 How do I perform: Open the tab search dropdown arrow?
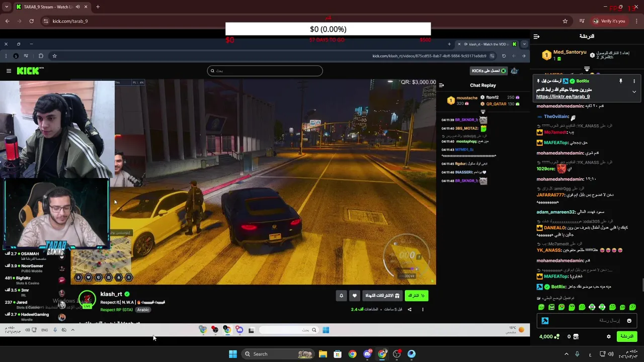7,7
